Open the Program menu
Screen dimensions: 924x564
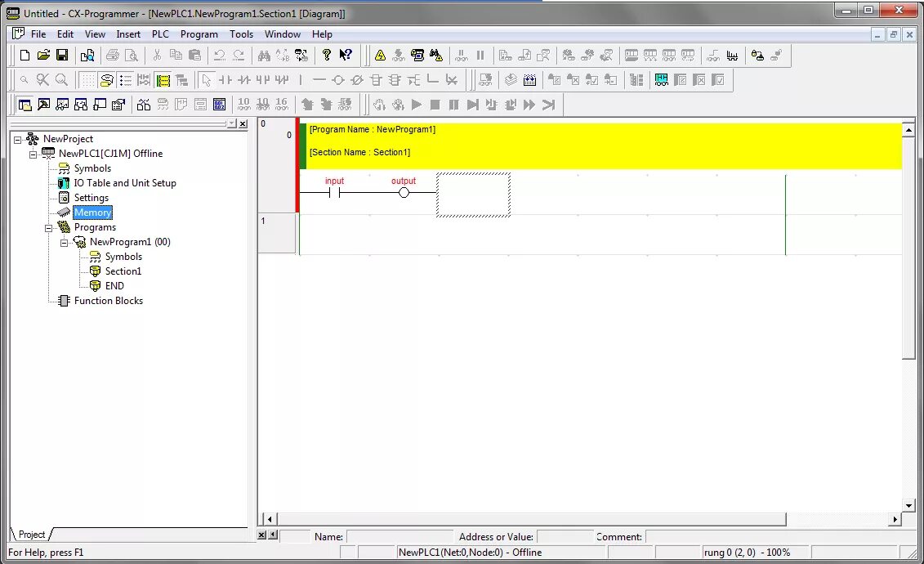pyautogui.click(x=199, y=34)
